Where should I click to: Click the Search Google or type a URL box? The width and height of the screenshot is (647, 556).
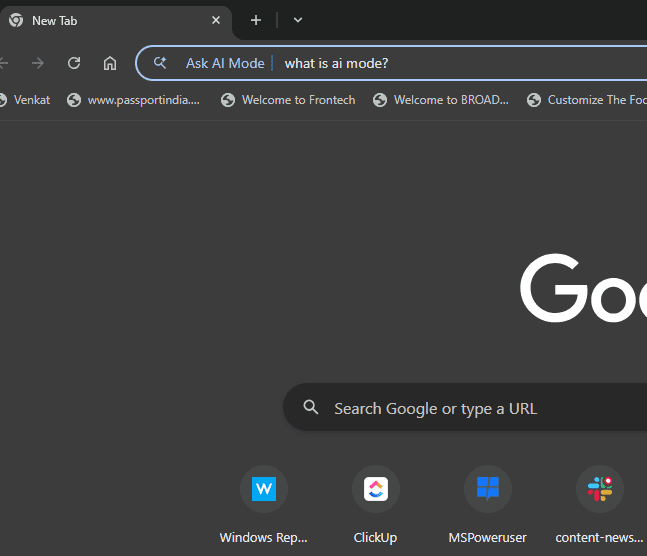coord(465,407)
